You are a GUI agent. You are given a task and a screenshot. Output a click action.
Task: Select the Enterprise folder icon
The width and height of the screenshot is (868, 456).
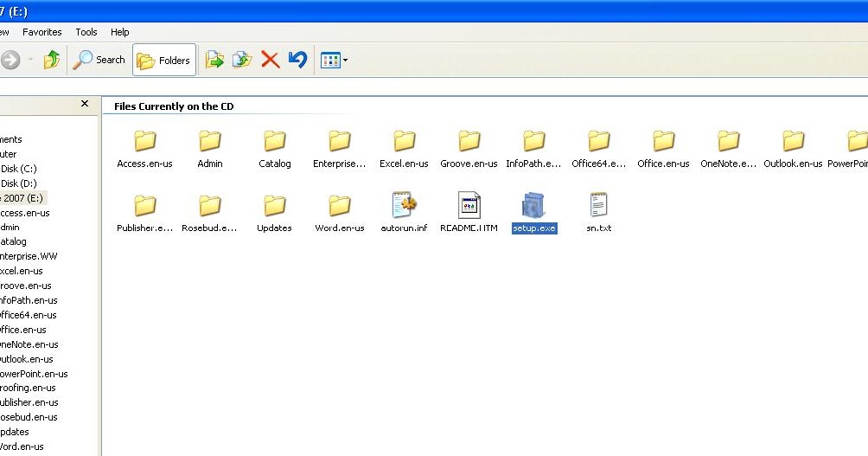click(340, 141)
